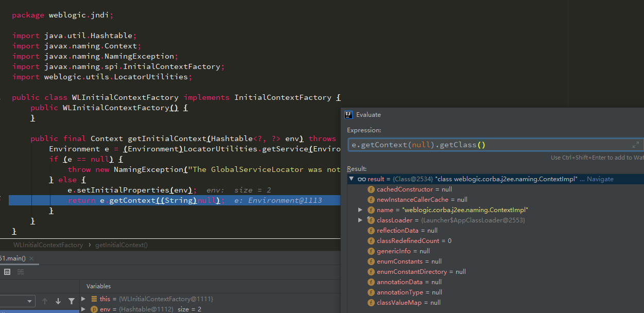
Task: Expand the this variable node
Action: 84,299
